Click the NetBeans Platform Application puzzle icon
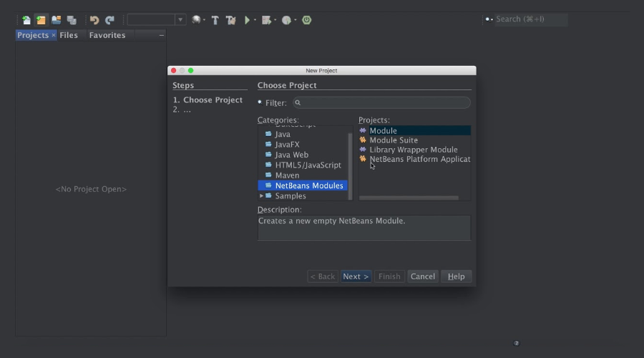 click(363, 159)
